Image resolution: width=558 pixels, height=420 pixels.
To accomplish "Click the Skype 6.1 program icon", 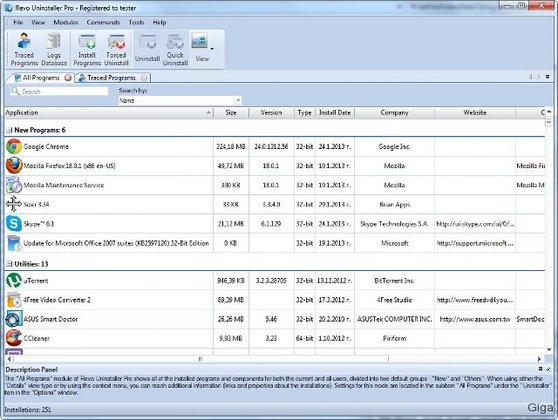I will [14, 224].
